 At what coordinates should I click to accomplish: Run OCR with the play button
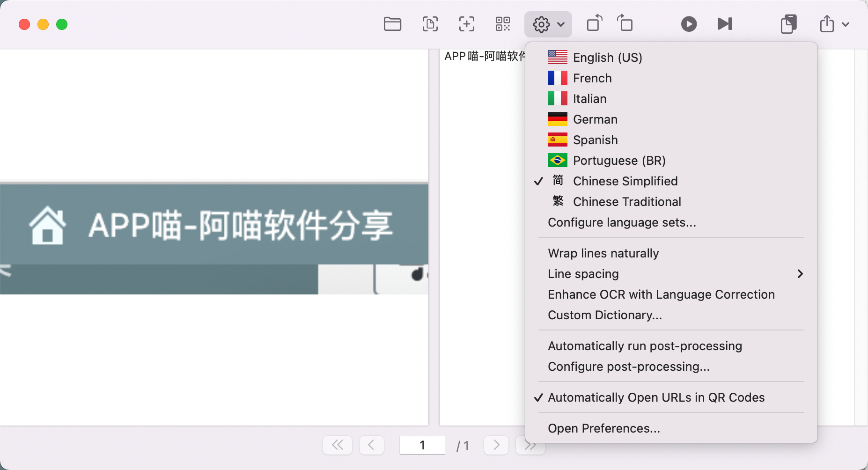689,24
